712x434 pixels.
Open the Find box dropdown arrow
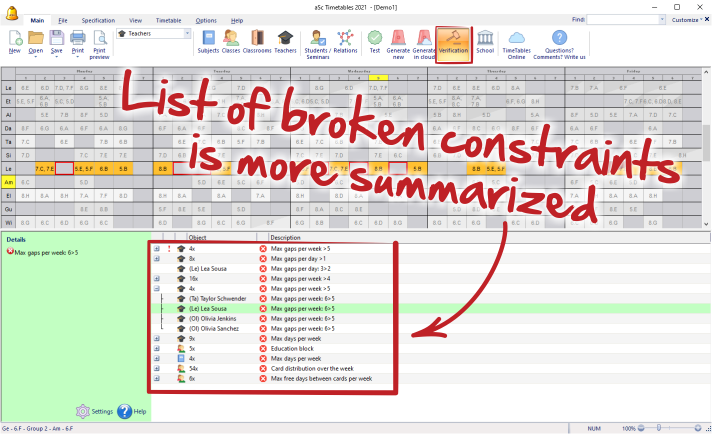point(662,20)
